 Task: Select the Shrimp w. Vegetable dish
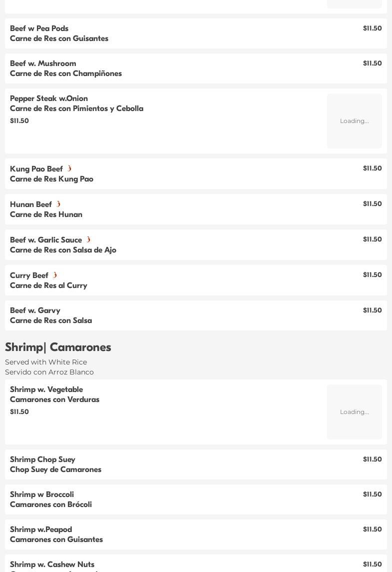click(196, 411)
